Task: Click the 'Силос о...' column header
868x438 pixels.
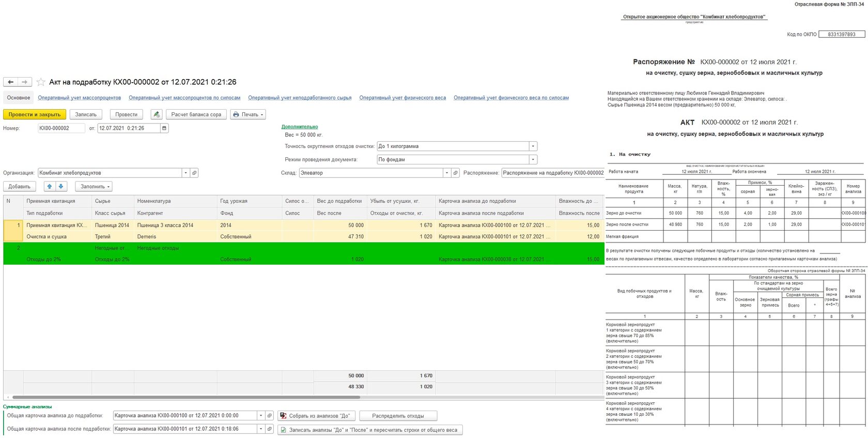Action: click(298, 201)
